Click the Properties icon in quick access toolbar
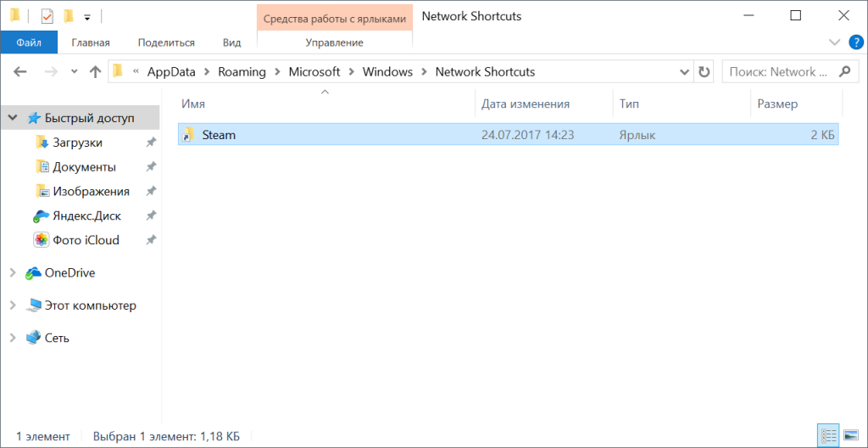Screen dimensions: 868x448 pyautogui.click(x=47, y=16)
